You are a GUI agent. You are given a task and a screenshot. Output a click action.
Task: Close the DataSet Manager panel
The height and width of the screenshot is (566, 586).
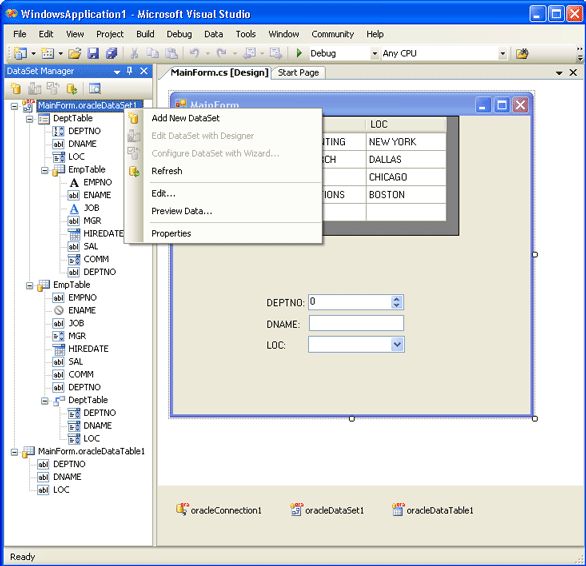[144, 71]
